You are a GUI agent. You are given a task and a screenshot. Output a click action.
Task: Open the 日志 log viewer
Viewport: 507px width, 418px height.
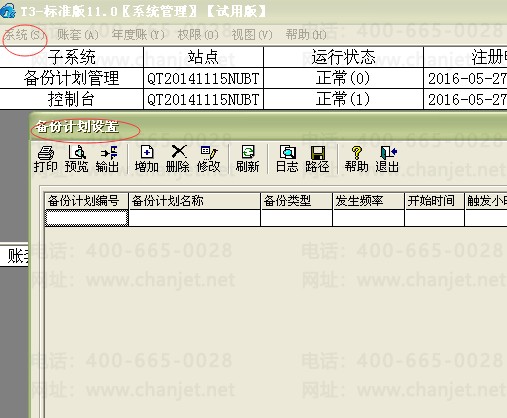coord(287,159)
